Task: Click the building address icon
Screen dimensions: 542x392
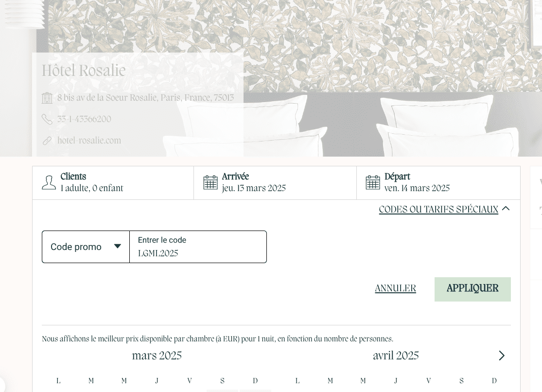Action: point(47,98)
